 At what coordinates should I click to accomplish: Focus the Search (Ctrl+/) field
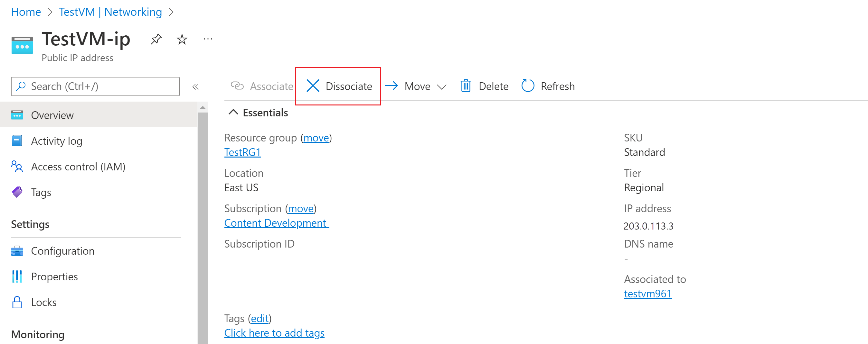pos(95,86)
